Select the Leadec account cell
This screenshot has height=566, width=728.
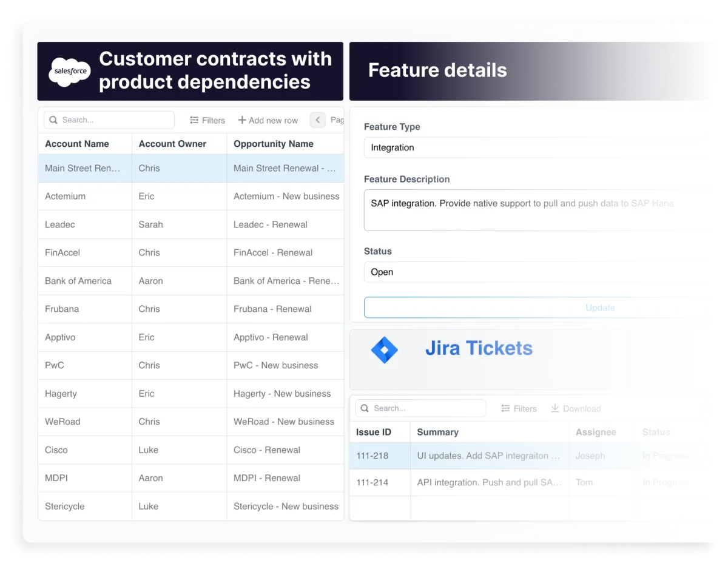tap(85, 224)
